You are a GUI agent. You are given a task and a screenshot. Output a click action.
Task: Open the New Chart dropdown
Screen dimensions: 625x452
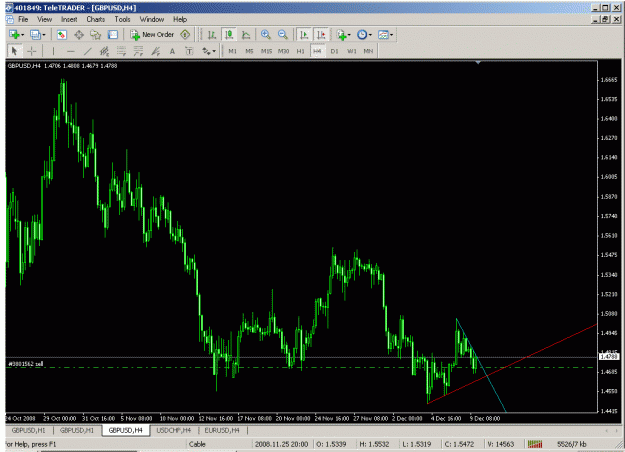[16, 35]
